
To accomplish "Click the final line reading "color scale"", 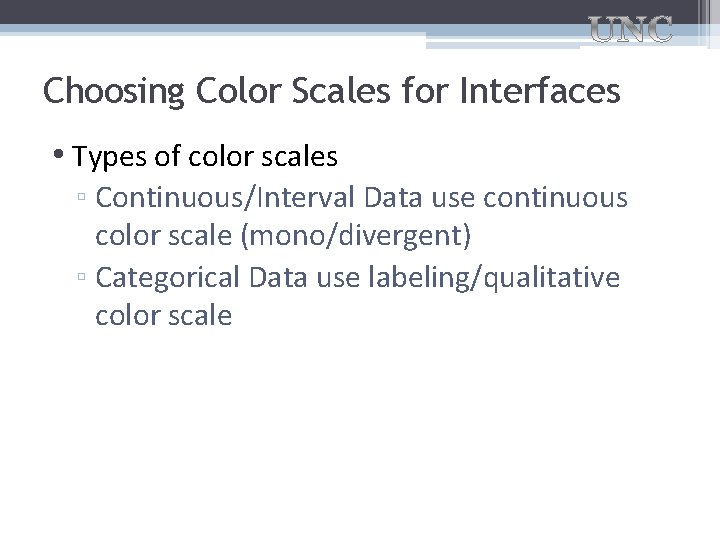I will click(x=163, y=316).
